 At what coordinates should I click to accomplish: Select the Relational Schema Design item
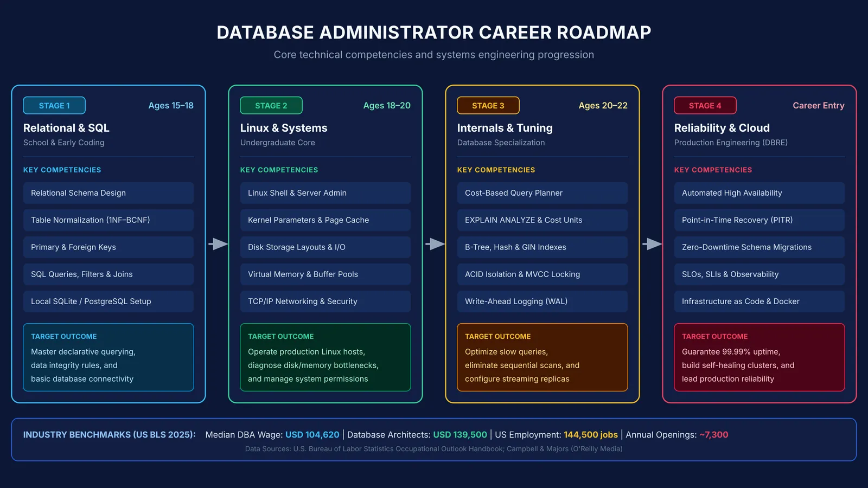pyautogui.click(x=108, y=193)
